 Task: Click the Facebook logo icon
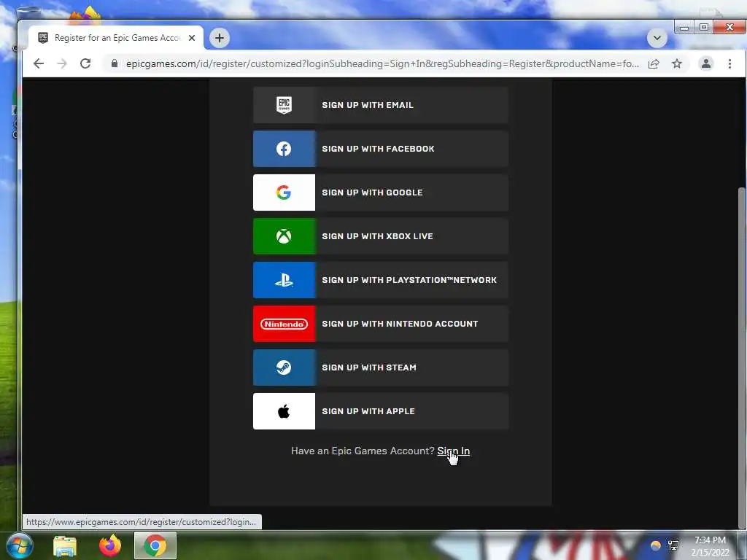[x=284, y=149]
